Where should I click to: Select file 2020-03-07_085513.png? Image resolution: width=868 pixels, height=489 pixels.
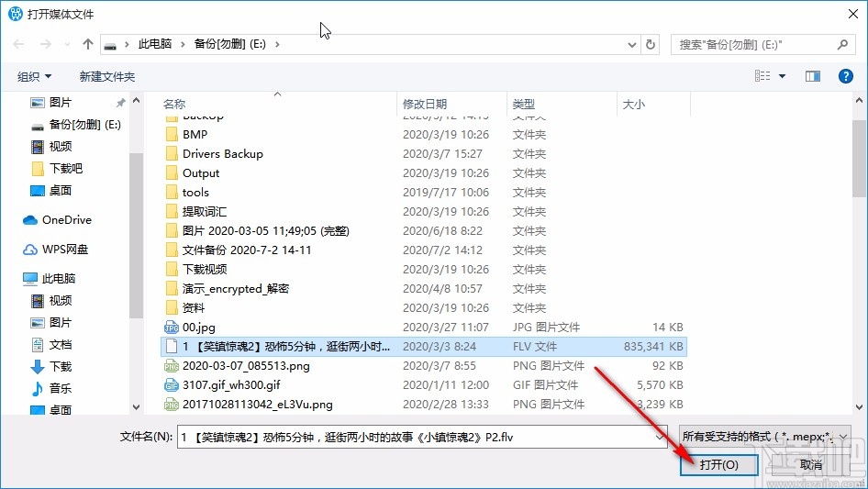click(424, 365)
